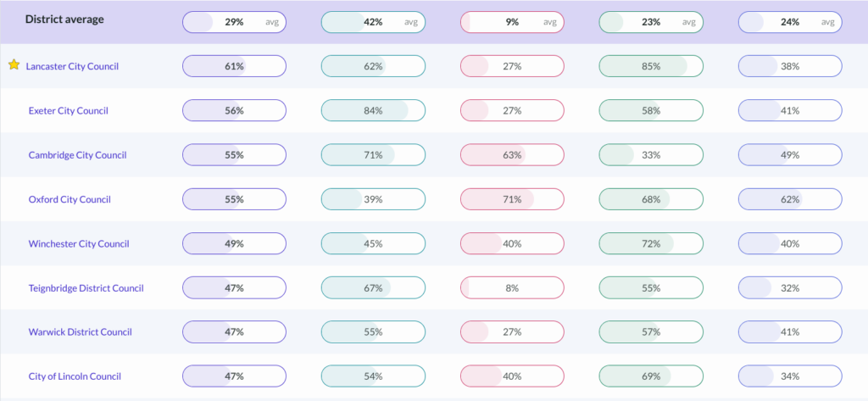
Task: Visit the Teignbridge District Council link
Action: 86,288
